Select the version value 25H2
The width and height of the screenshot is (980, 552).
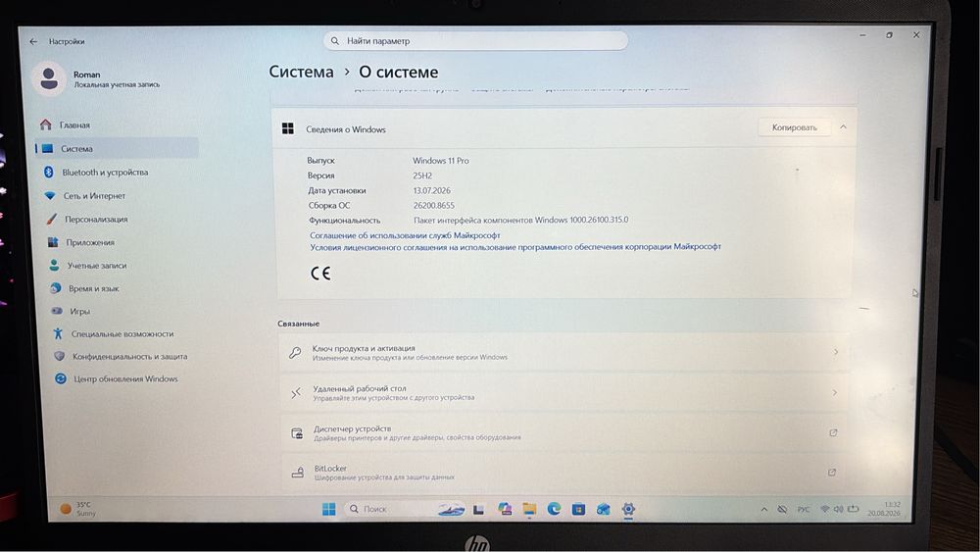coord(422,176)
